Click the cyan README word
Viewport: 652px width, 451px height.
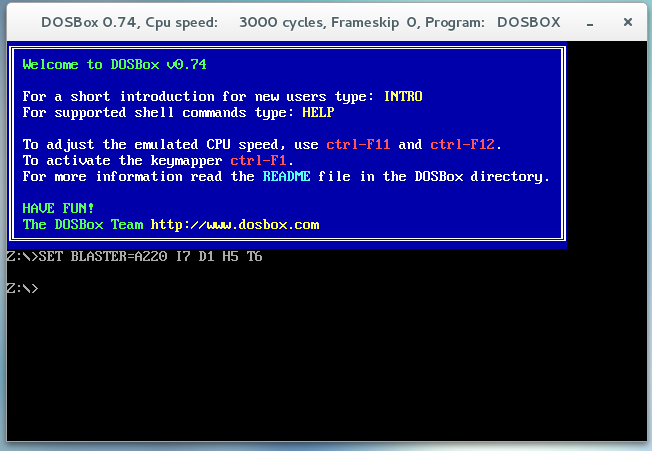(286, 176)
